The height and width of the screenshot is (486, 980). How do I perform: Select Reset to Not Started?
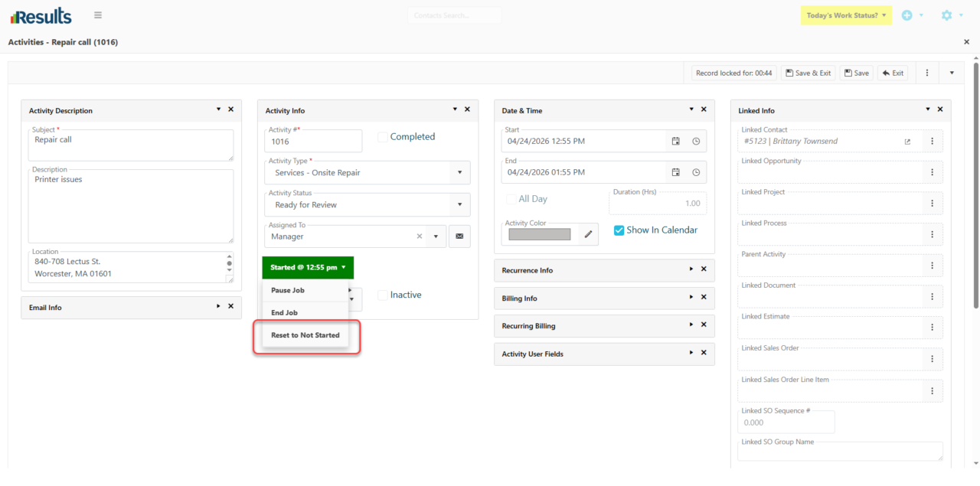coord(305,335)
